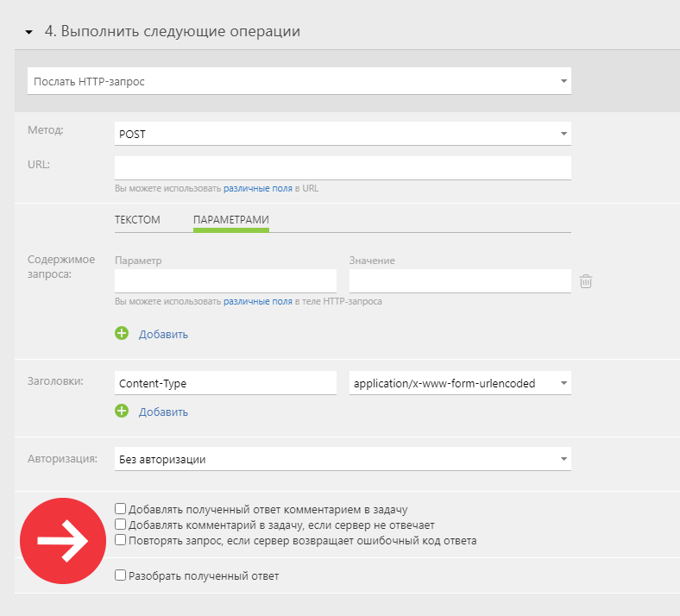
Task: Open the "Послать HTTP-запрос" operation dropdown
Action: click(x=299, y=81)
